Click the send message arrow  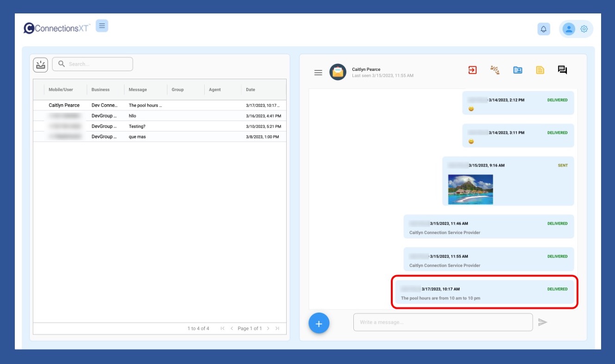543,322
